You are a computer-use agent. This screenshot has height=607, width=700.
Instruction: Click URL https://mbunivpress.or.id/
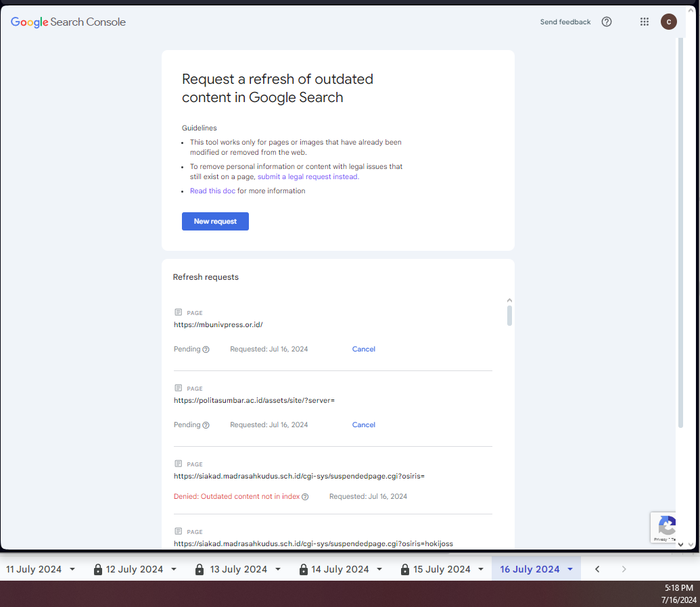click(218, 325)
